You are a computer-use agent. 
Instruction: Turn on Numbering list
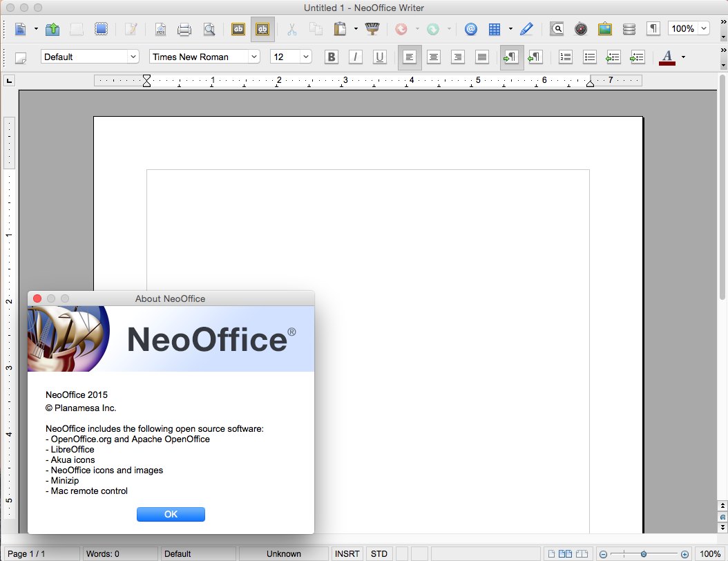566,57
